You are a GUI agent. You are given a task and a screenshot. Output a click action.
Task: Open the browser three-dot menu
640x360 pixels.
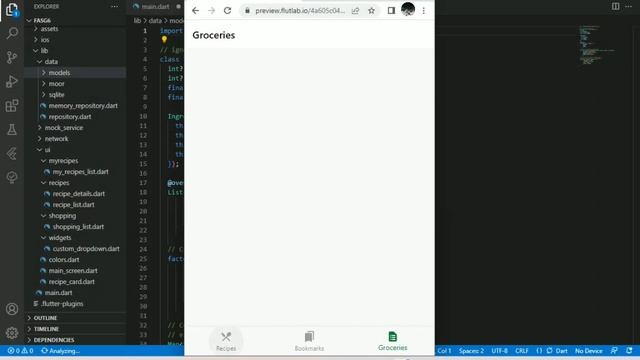pos(424,11)
